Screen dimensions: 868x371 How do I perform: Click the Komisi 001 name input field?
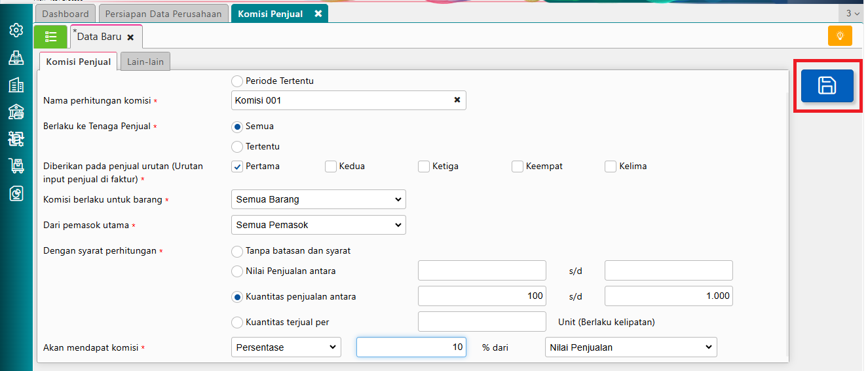[x=349, y=100]
